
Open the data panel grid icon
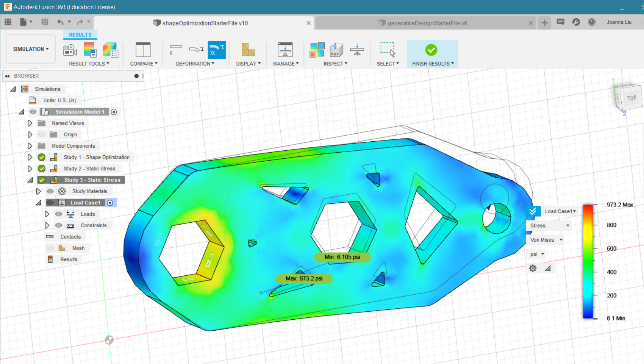click(x=8, y=22)
